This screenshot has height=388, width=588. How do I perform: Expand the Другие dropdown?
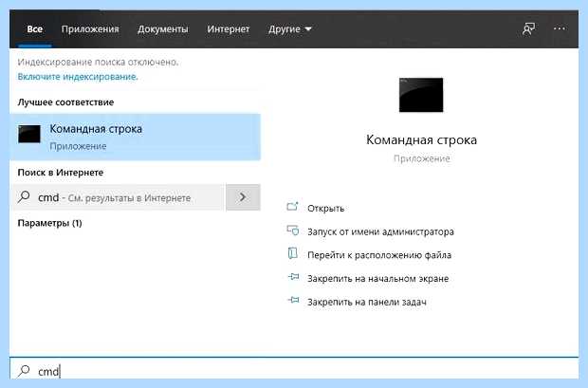(x=289, y=28)
